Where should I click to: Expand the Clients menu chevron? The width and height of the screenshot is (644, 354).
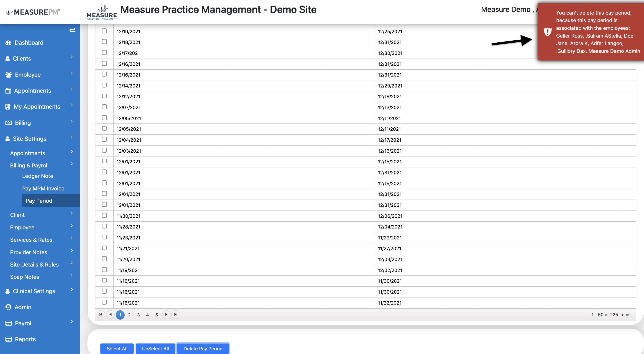coord(72,57)
